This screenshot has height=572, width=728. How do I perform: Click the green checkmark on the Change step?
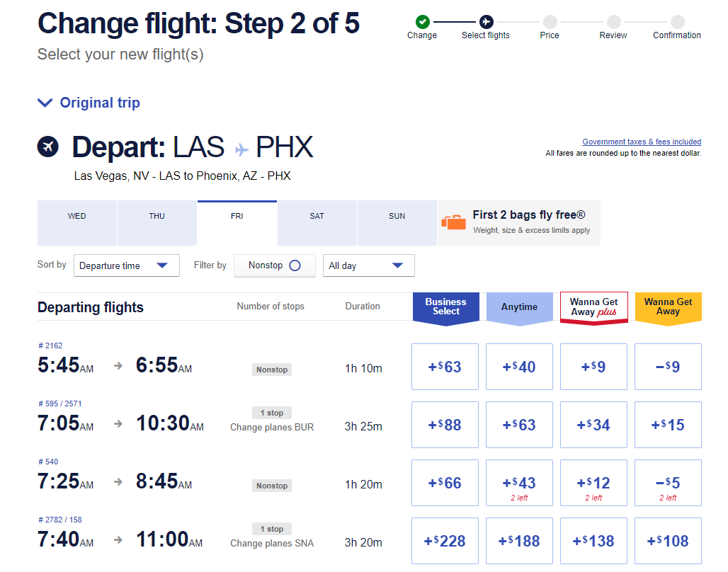[421, 21]
